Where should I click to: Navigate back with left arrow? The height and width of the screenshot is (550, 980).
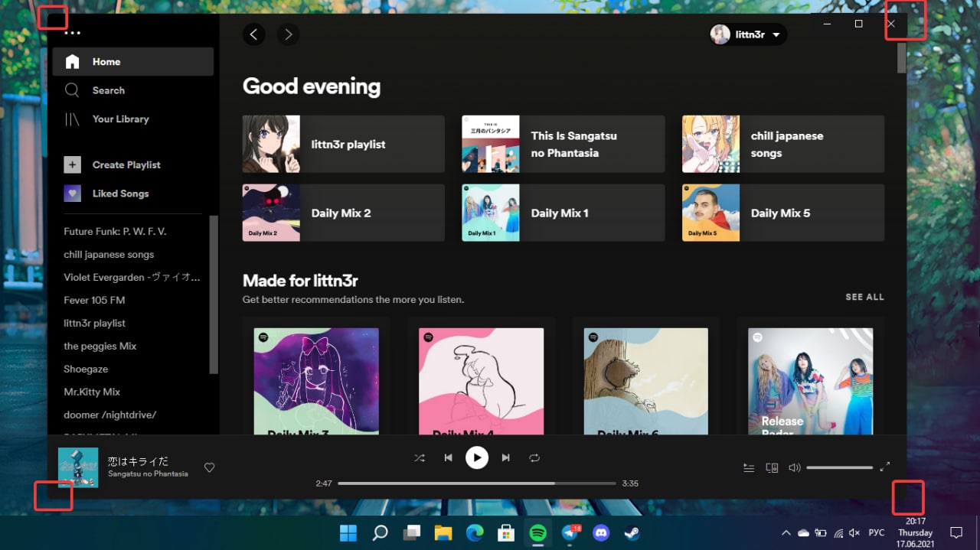[253, 34]
